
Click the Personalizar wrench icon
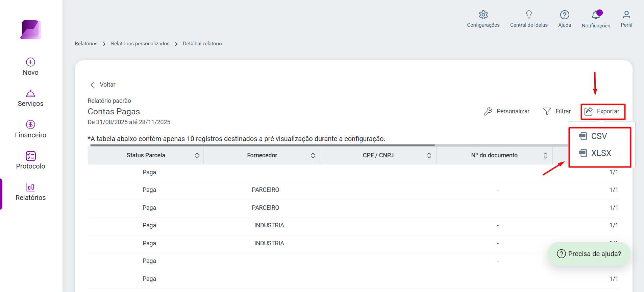488,111
